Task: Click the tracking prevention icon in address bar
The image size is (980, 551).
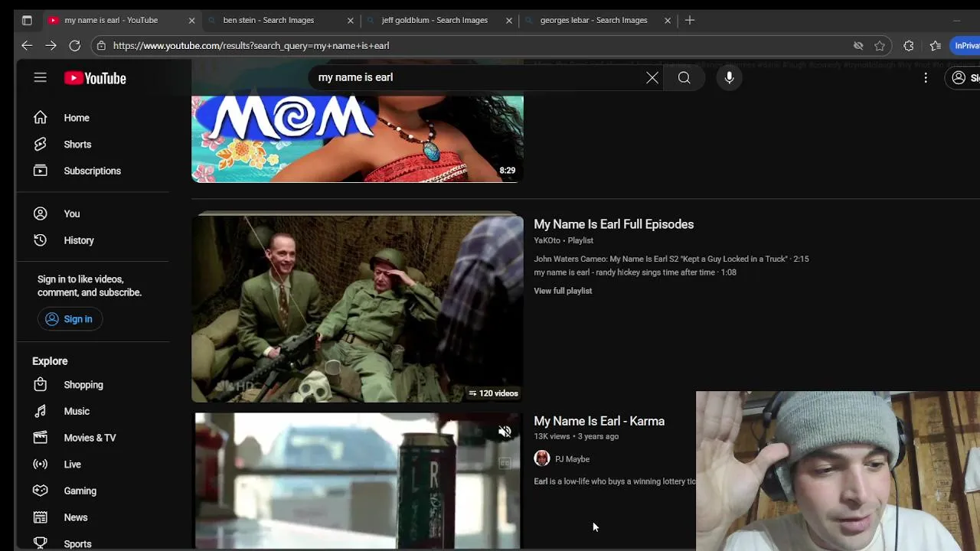Action: point(858,46)
